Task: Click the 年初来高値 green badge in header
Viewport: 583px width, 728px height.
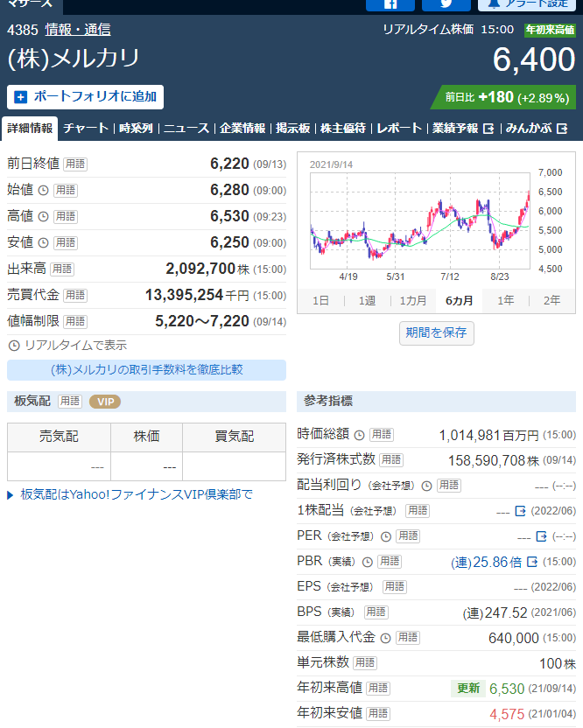Action: click(x=550, y=30)
